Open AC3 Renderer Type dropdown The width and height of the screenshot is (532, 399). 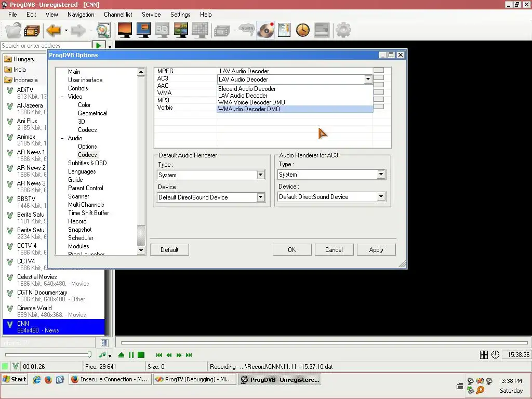click(x=381, y=175)
